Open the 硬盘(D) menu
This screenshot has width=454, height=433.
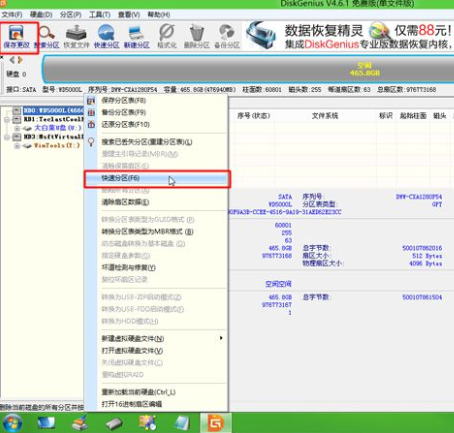coord(41,15)
